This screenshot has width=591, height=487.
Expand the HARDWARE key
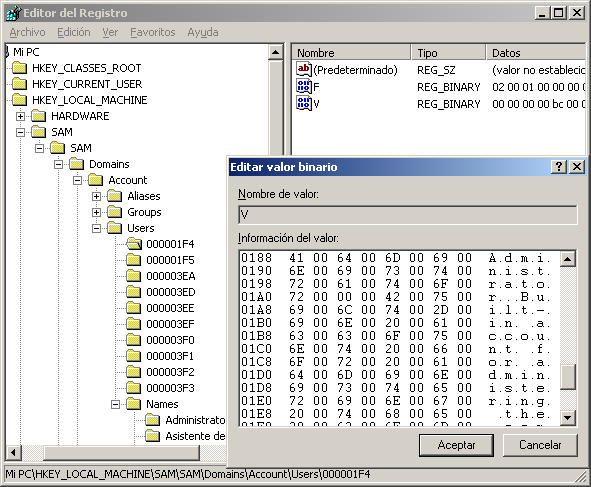click(21, 116)
